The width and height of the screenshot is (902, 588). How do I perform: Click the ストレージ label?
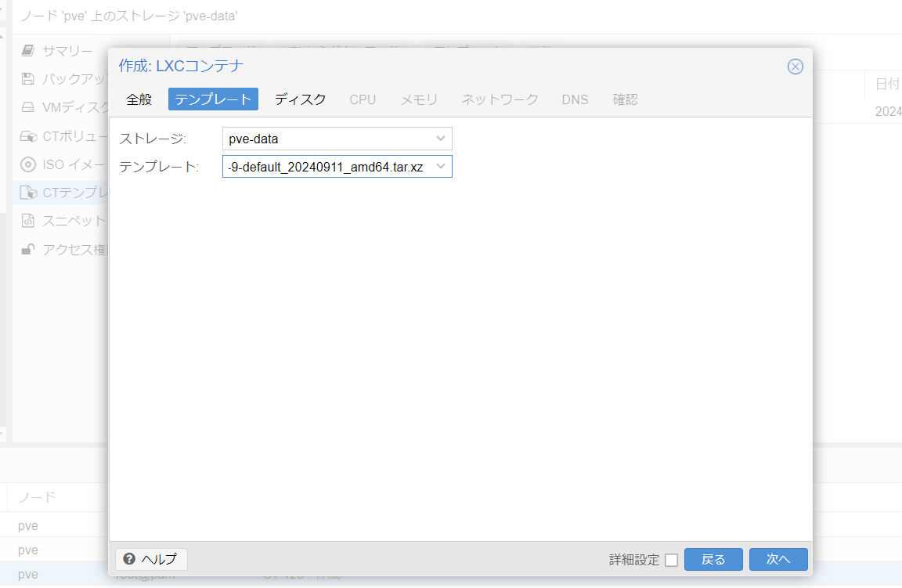[x=153, y=139]
